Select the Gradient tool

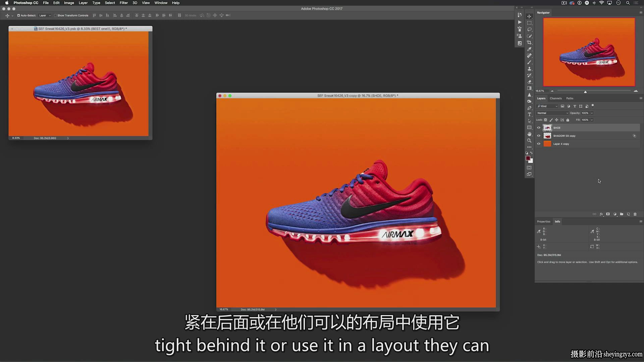[529, 88]
